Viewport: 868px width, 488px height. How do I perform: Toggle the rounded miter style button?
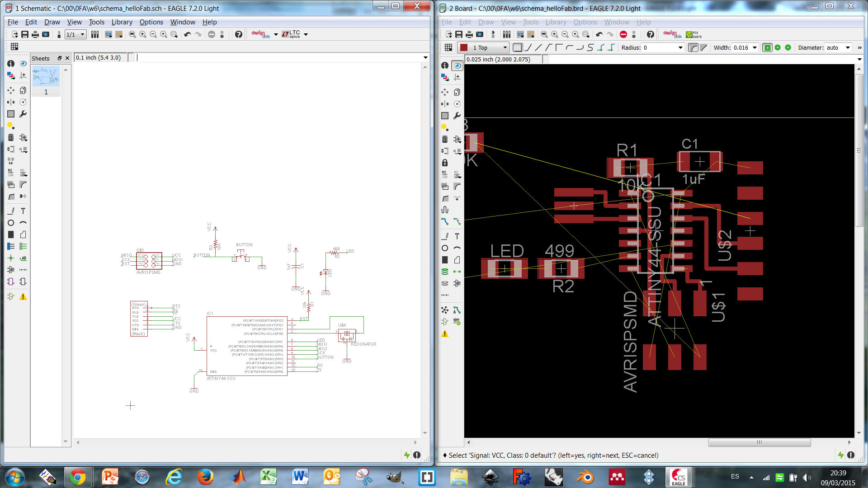point(693,47)
